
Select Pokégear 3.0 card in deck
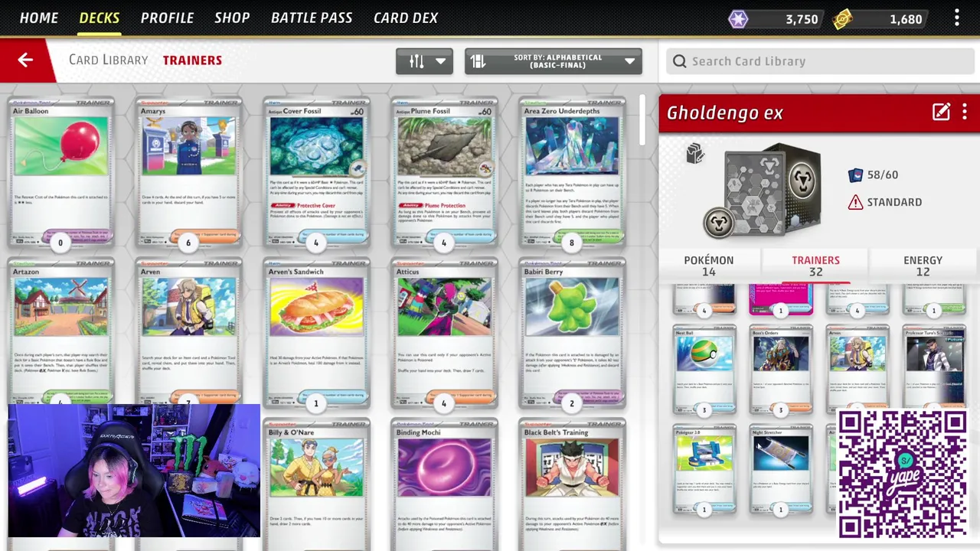coord(704,469)
